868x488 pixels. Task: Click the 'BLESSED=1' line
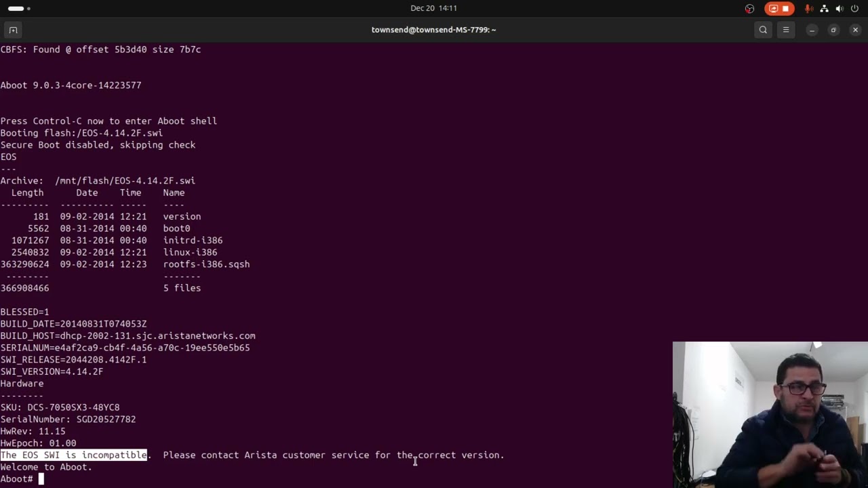pos(24,312)
